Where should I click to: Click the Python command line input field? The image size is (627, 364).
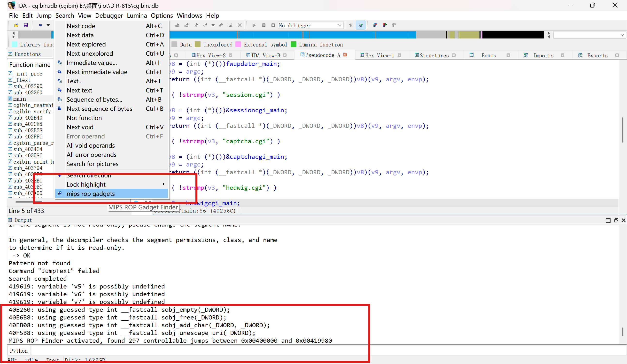pyautogui.click(x=328, y=351)
